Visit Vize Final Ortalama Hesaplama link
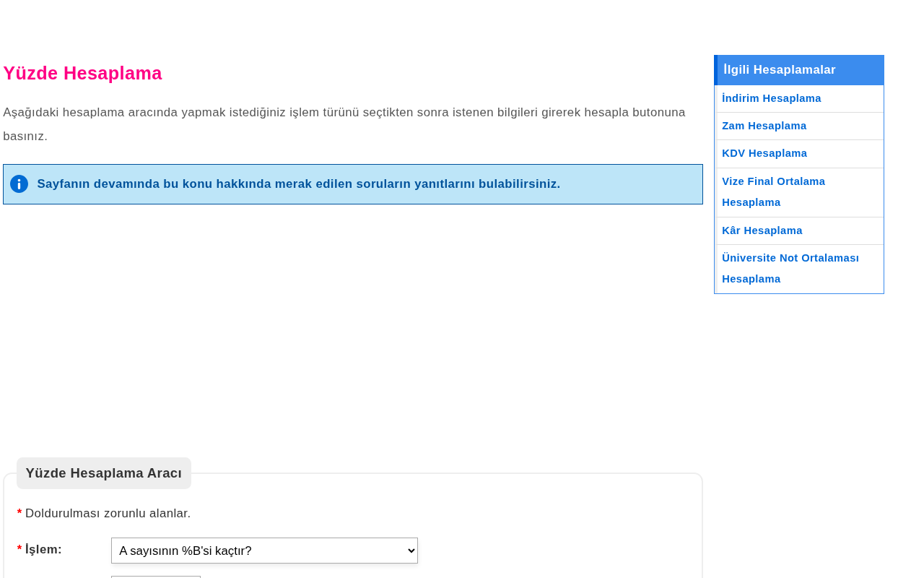This screenshot has width=924, height=578. tap(773, 192)
